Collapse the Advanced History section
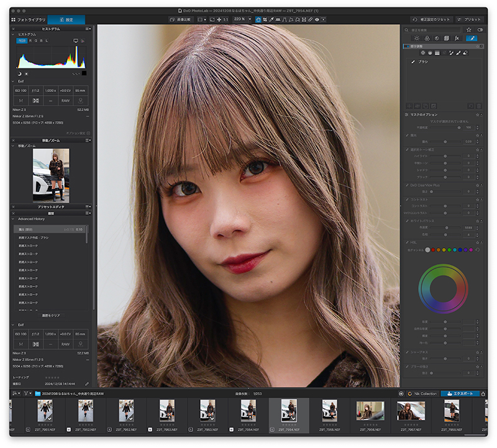 tap(13, 219)
